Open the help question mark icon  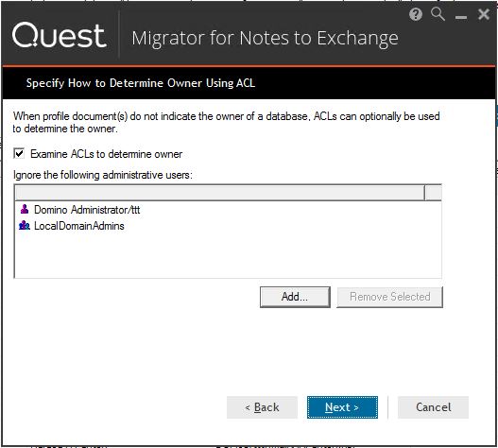416,14
